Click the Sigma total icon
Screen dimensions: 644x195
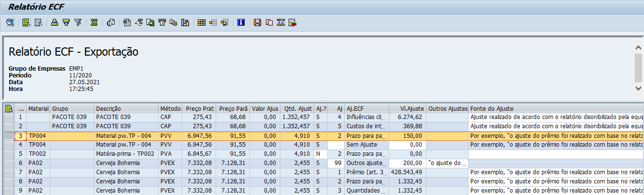point(94,22)
